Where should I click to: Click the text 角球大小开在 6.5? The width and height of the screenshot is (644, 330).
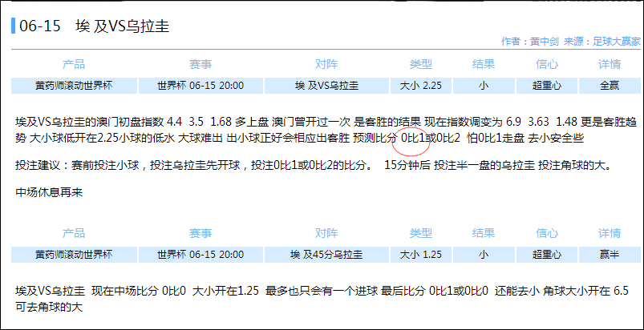pyautogui.click(x=585, y=291)
